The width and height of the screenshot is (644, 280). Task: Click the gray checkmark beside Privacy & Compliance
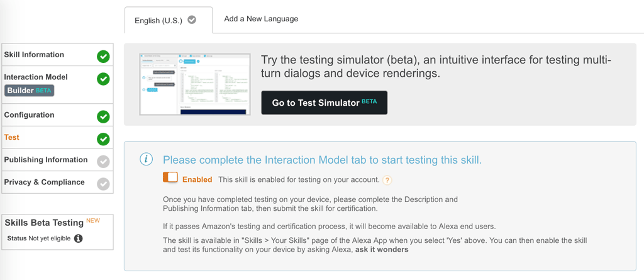(103, 184)
